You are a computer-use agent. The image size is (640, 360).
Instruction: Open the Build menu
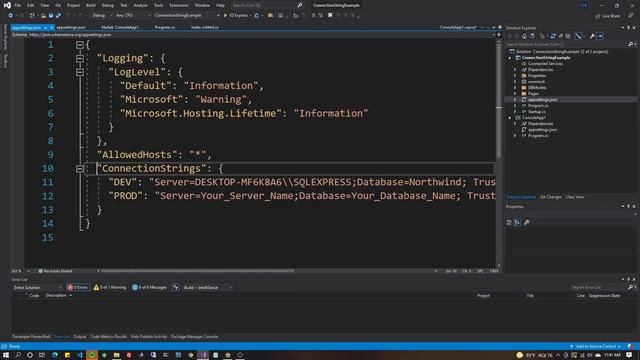click(x=91, y=5)
